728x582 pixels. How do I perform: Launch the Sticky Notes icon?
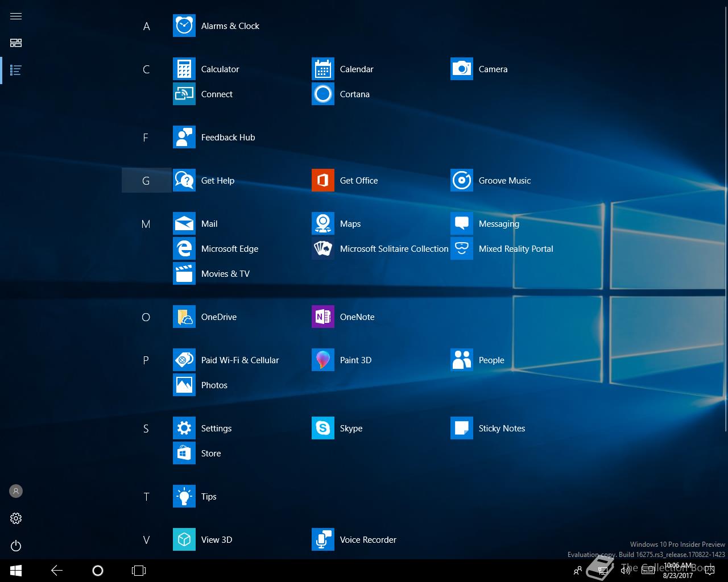coord(461,428)
